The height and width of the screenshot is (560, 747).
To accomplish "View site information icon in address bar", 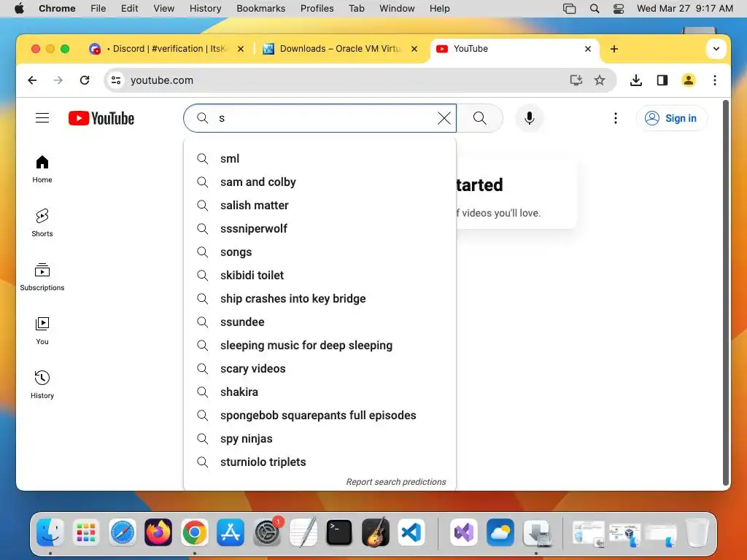I will tap(116, 80).
